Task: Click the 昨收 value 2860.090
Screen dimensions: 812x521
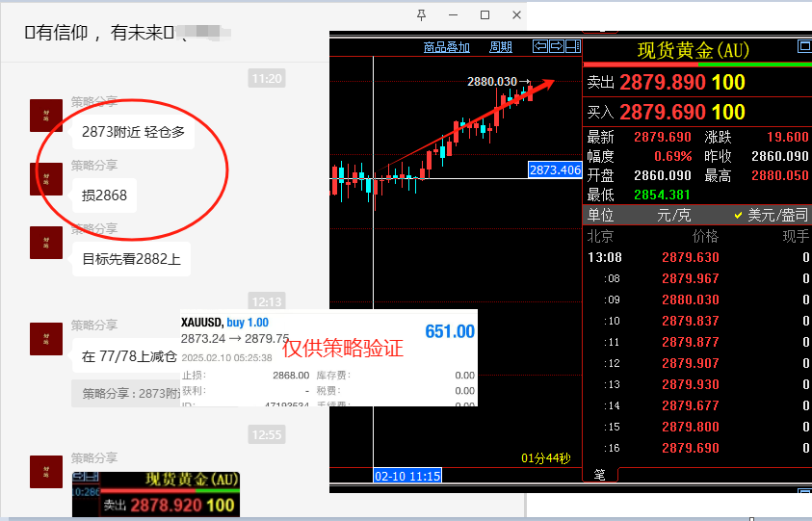Action: 780,156
